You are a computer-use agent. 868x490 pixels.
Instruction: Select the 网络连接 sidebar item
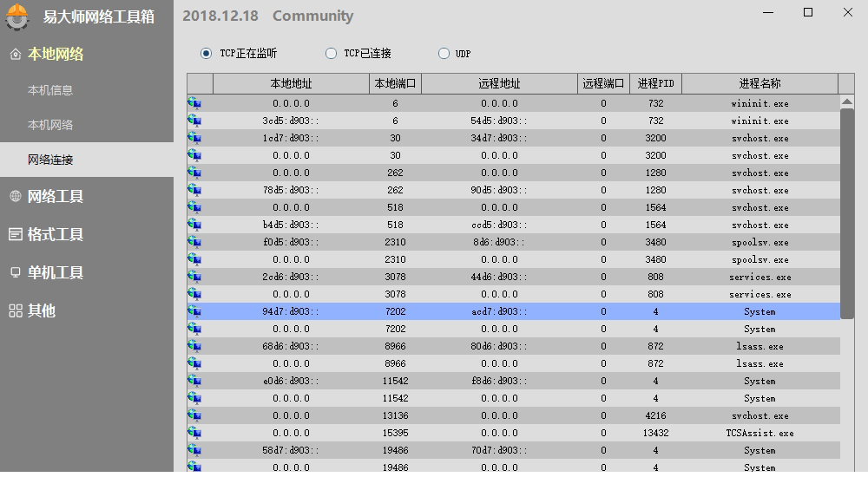(x=87, y=160)
